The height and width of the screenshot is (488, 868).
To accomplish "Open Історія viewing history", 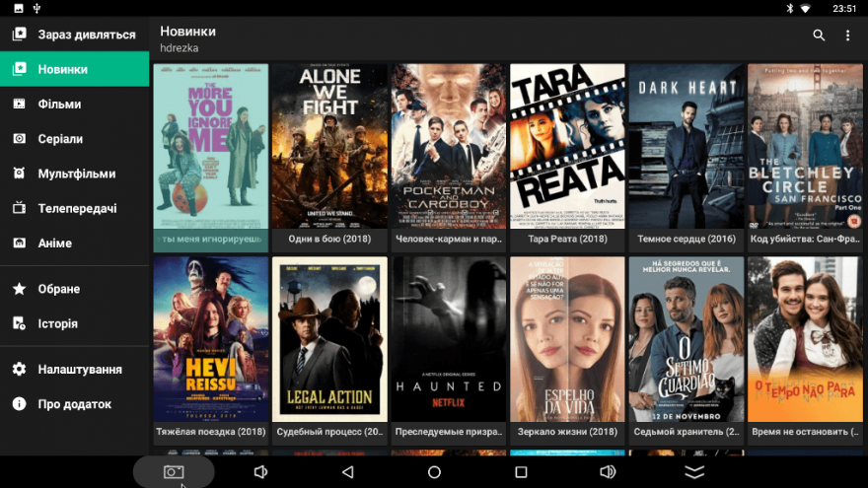I will [75, 323].
